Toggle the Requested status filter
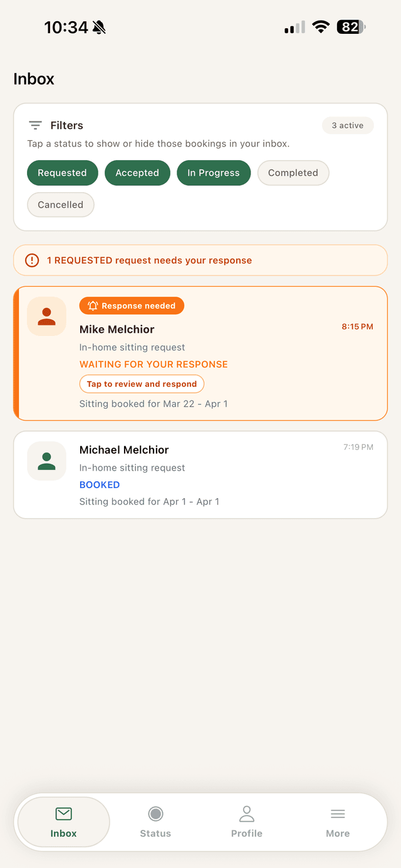Viewport: 401px width, 868px height. coord(63,173)
